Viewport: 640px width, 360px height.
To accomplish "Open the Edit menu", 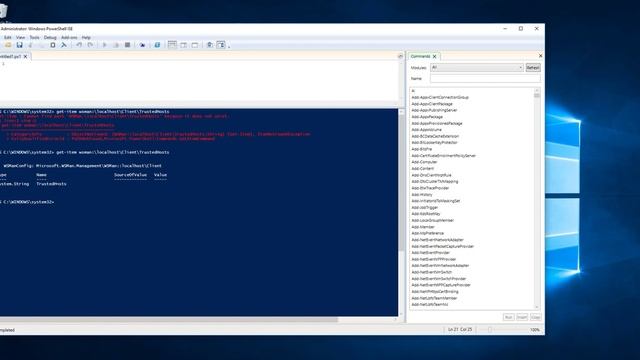I will point(8,38).
